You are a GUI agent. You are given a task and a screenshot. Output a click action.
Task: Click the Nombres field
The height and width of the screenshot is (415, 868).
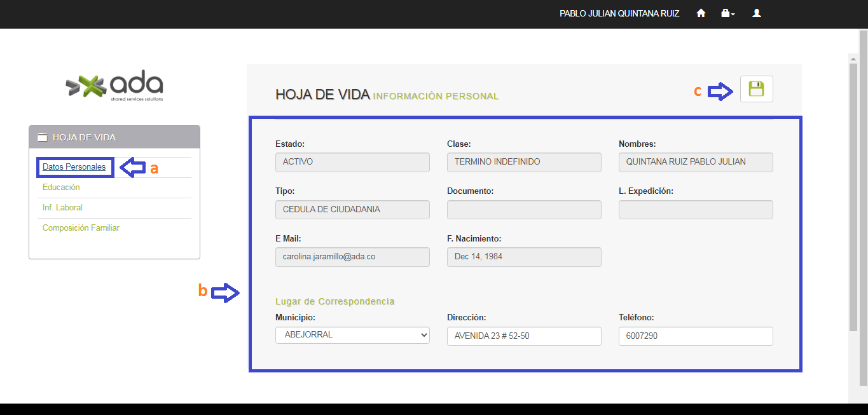pos(696,162)
